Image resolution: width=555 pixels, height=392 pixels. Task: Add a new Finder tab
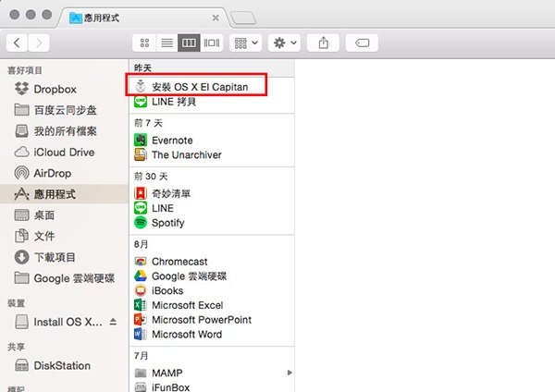coord(243,18)
